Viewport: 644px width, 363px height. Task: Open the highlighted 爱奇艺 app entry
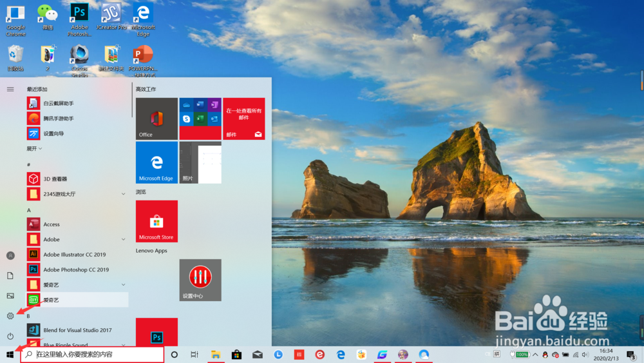point(77,300)
